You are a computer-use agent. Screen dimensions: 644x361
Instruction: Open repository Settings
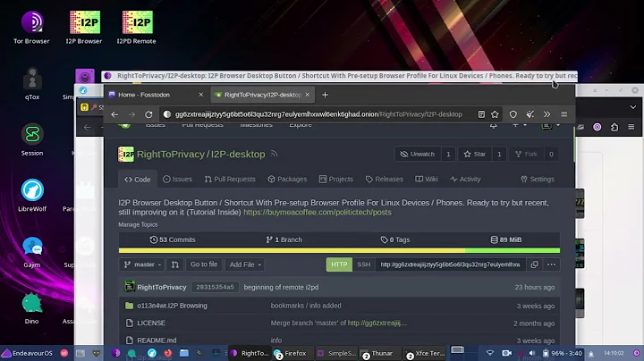[538, 180]
